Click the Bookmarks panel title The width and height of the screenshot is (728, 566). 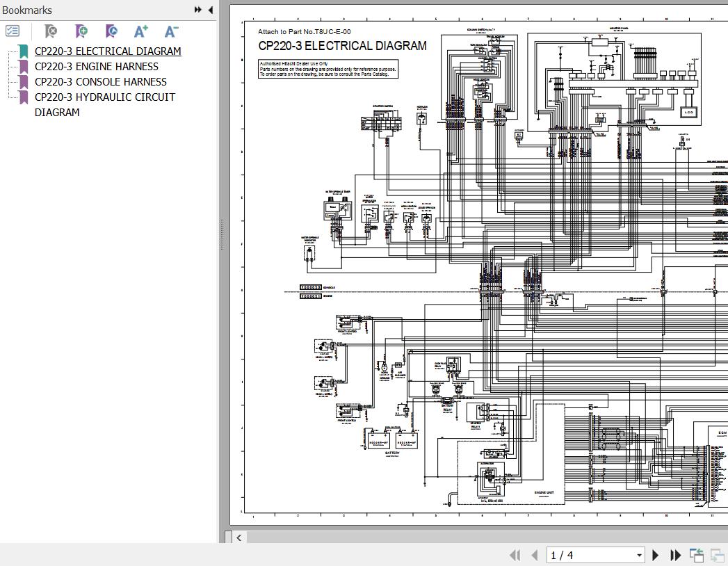[27, 10]
